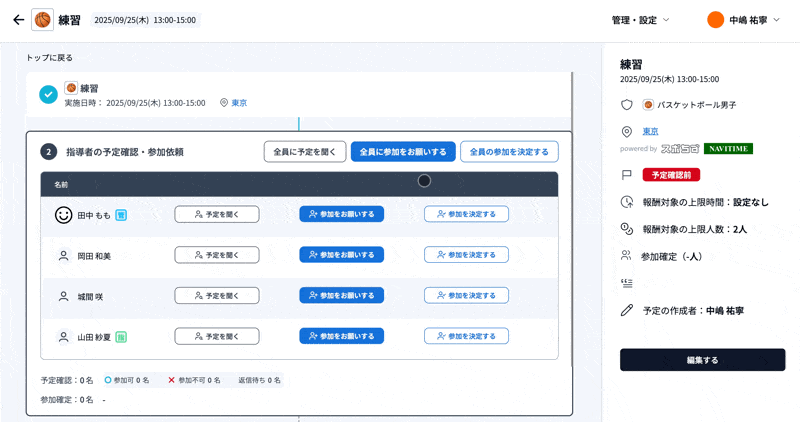
Task: Open the 管理・設定 dropdown menu
Action: tap(640, 20)
